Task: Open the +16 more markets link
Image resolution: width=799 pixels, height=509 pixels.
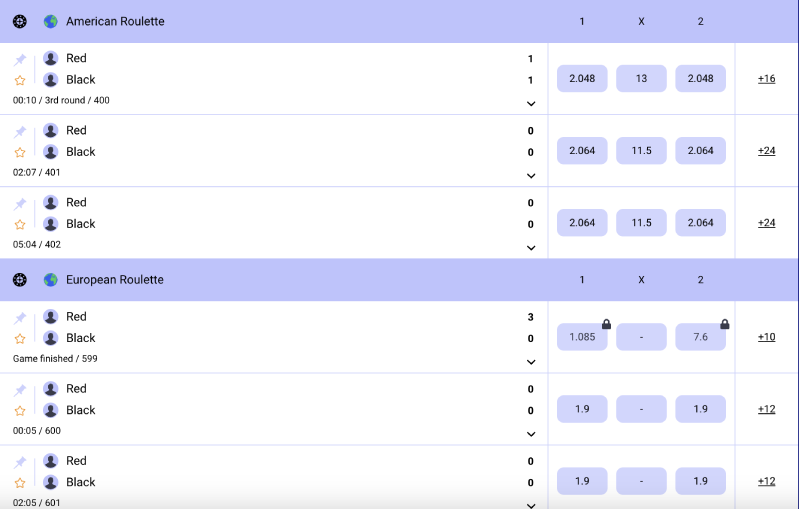Action: point(766,78)
